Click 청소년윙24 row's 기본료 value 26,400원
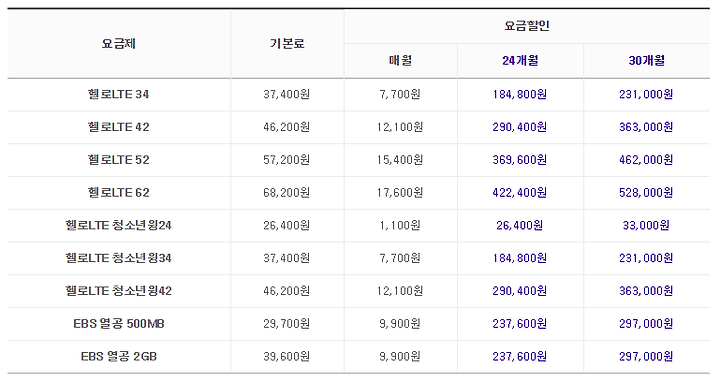Viewport: 720px width, 382px height. pyautogui.click(x=287, y=225)
